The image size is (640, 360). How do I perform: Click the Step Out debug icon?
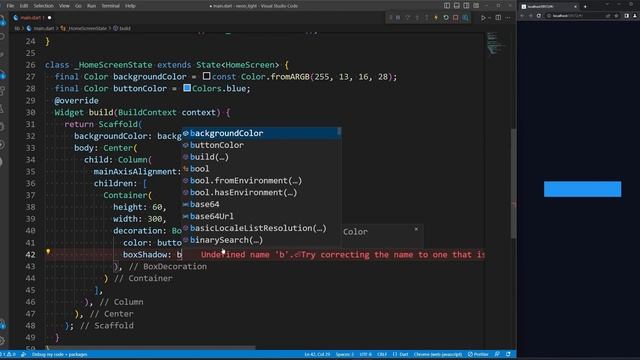[x=427, y=18]
